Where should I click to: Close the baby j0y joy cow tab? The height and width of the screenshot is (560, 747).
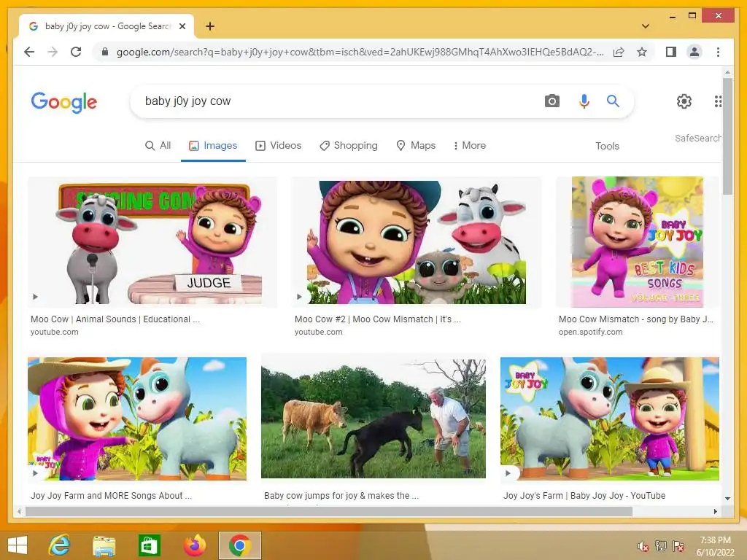(x=182, y=26)
